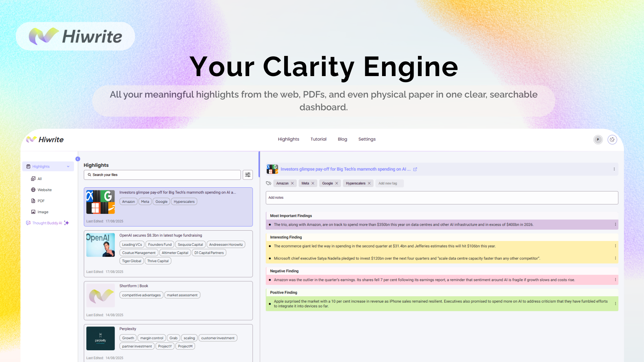The height and width of the screenshot is (362, 644).
Task: Click the Hiwrite logo in the app header
Action: [x=45, y=139]
